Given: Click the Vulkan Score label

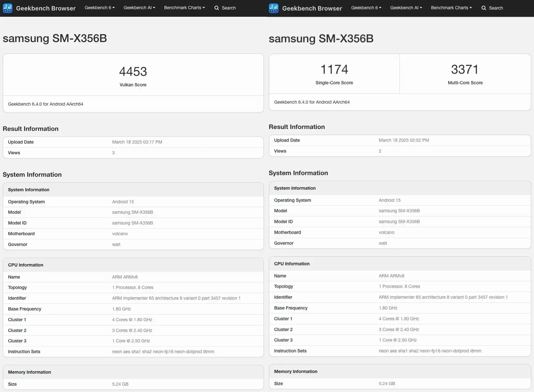Looking at the screenshot, I should tap(133, 85).
